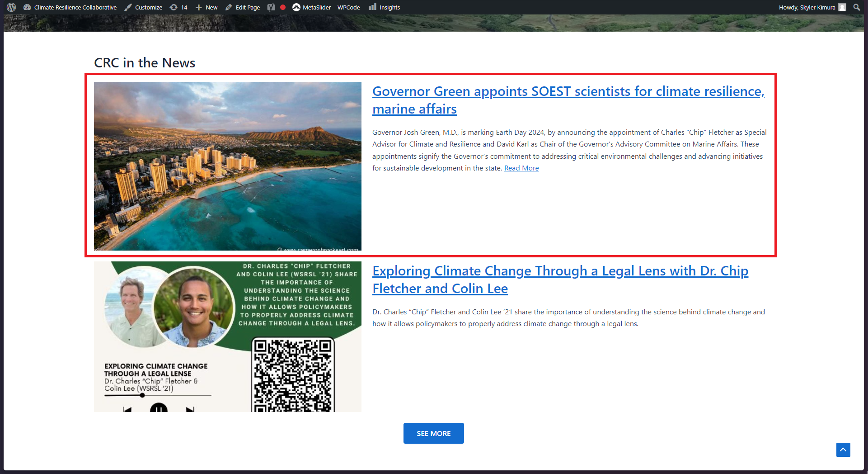This screenshot has height=474, width=868.
Task: Open the New content menu
Action: coord(206,7)
